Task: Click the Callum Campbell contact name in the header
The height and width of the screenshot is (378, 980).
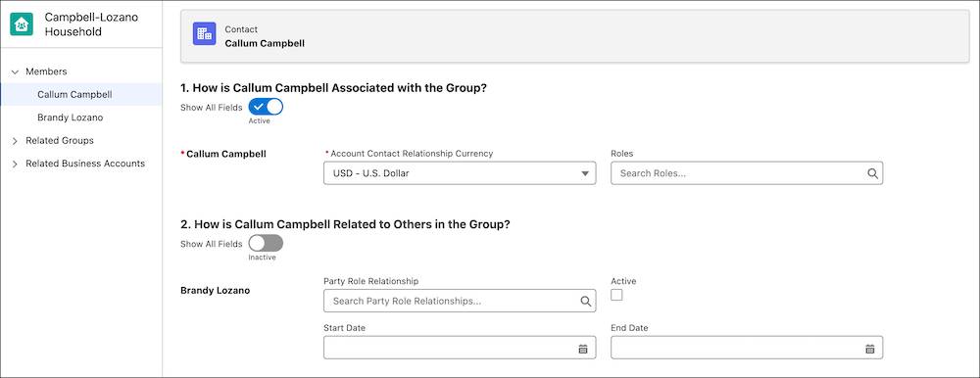Action: coord(265,44)
